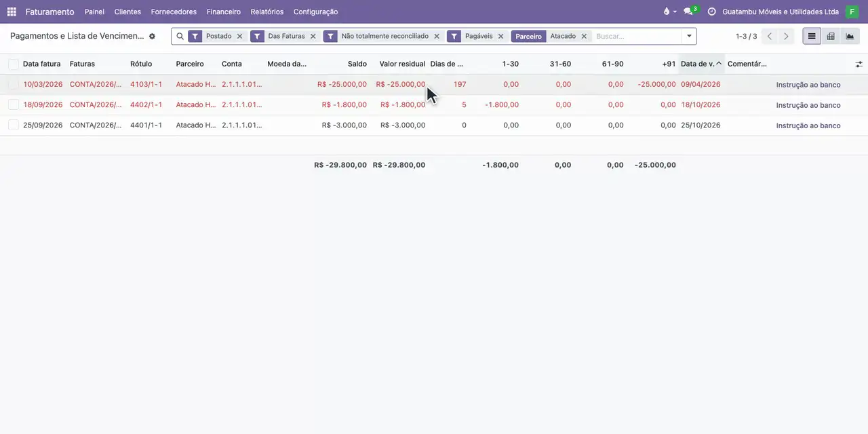868x434 pixels.
Task: Remove the Das Faturas filter
Action: [313, 37]
